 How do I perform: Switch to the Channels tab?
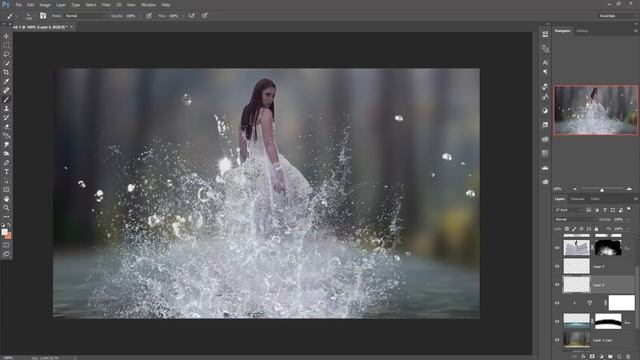coord(578,199)
